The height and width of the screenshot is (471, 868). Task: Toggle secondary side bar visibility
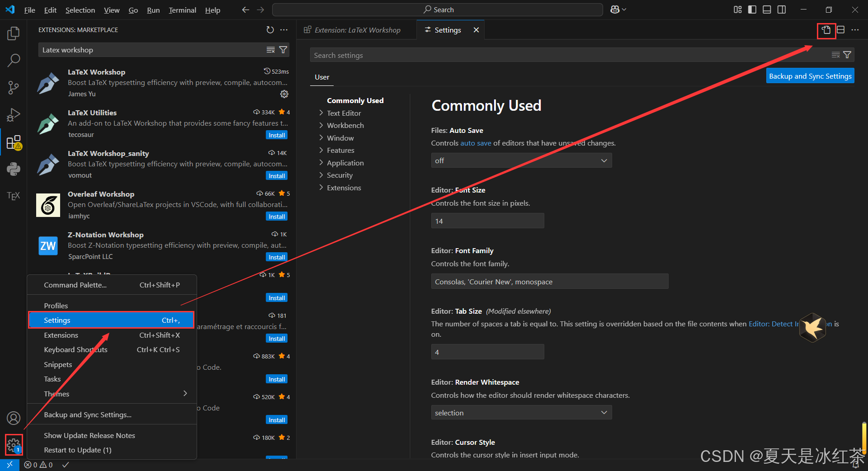[782, 9]
